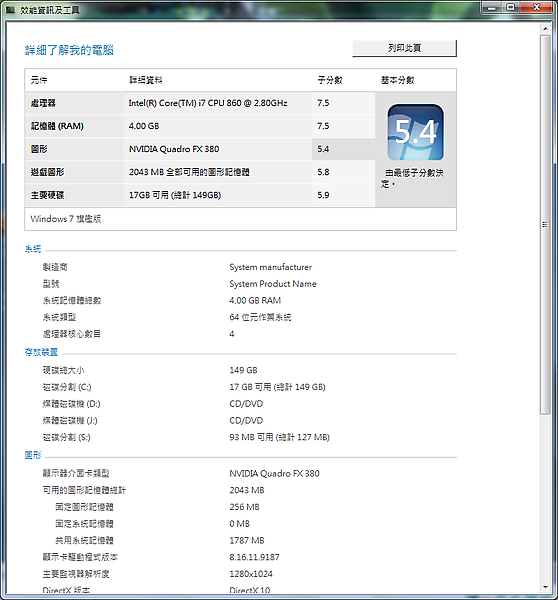
Task: Click the 元件 column header
Action: (39, 80)
